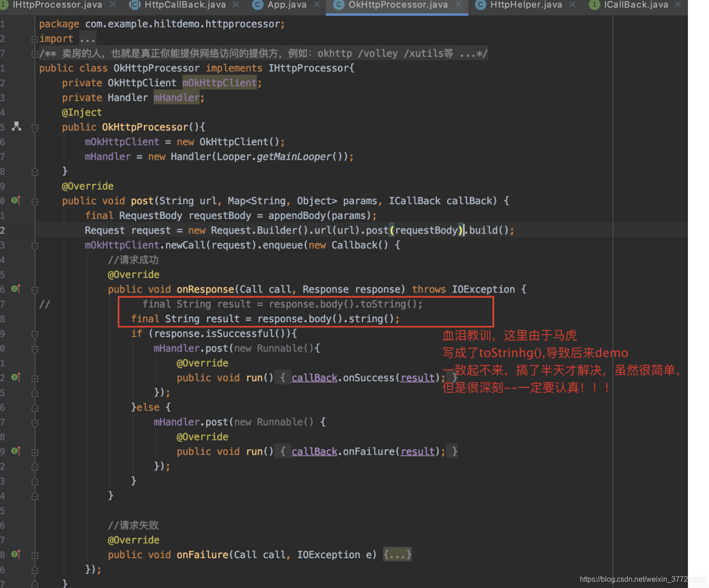Click the @Inject annotation
The image size is (709, 588).
(82, 112)
